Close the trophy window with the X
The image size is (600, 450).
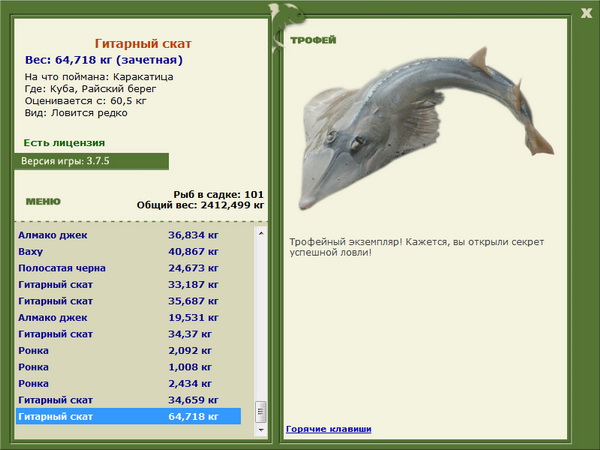[586, 13]
